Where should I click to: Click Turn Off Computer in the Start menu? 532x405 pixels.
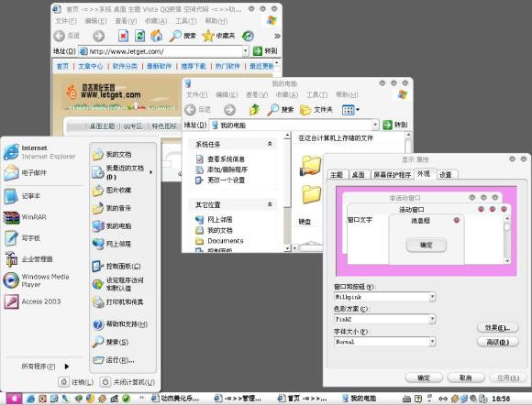(x=127, y=382)
